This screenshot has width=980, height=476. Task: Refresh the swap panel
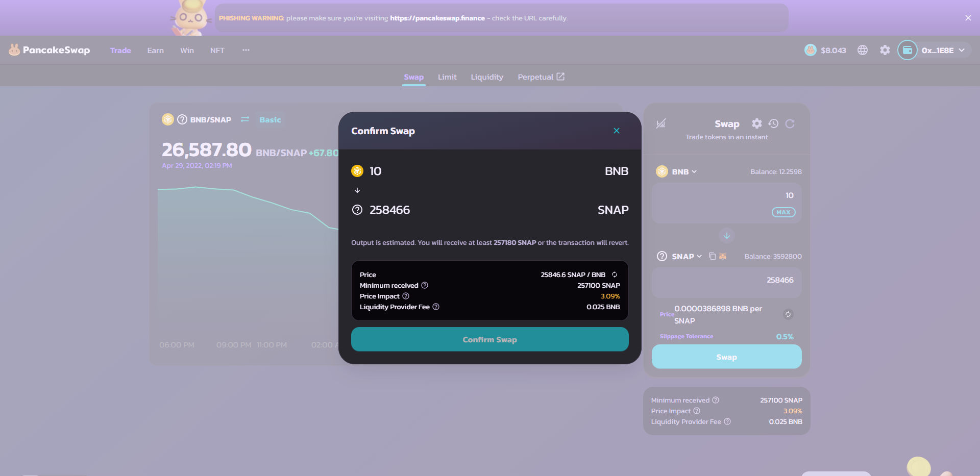click(790, 123)
